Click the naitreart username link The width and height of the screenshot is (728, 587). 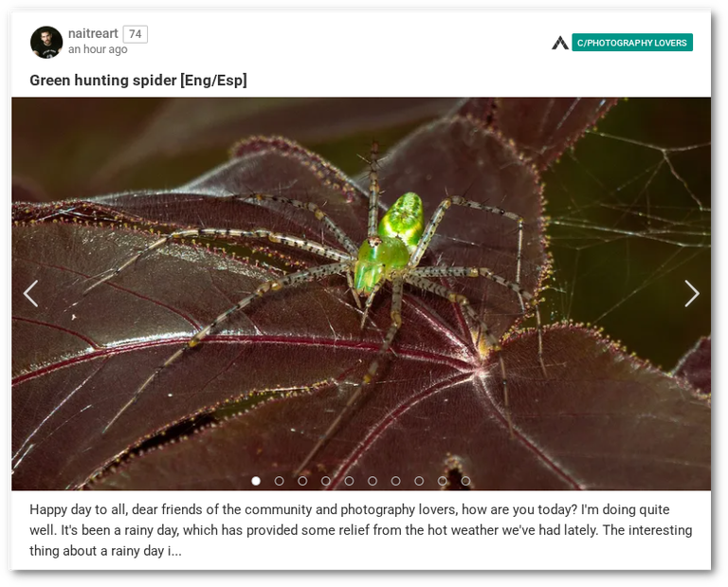(93, 33)
